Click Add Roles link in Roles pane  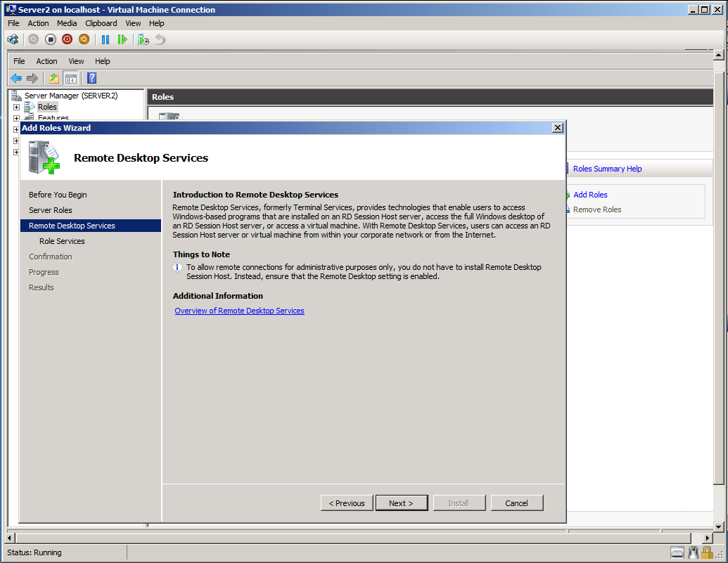(590, 195)
